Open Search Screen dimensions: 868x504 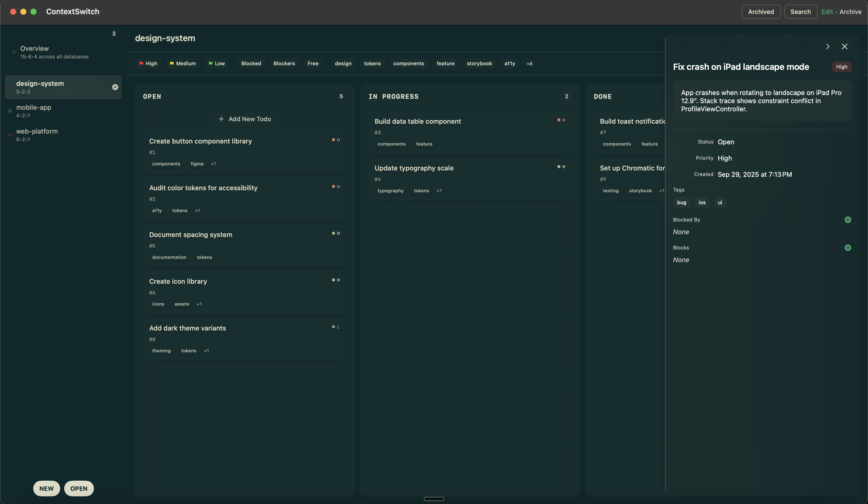(800, 11)
